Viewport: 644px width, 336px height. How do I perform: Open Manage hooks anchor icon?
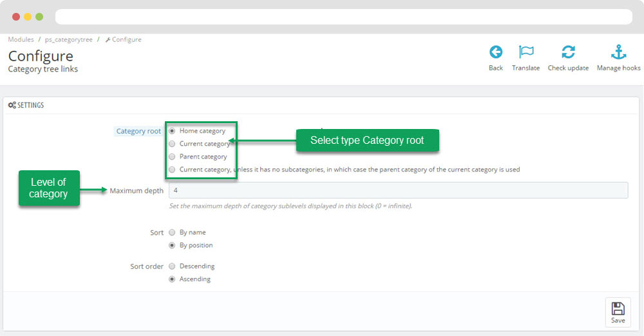(x=618, y=52)
